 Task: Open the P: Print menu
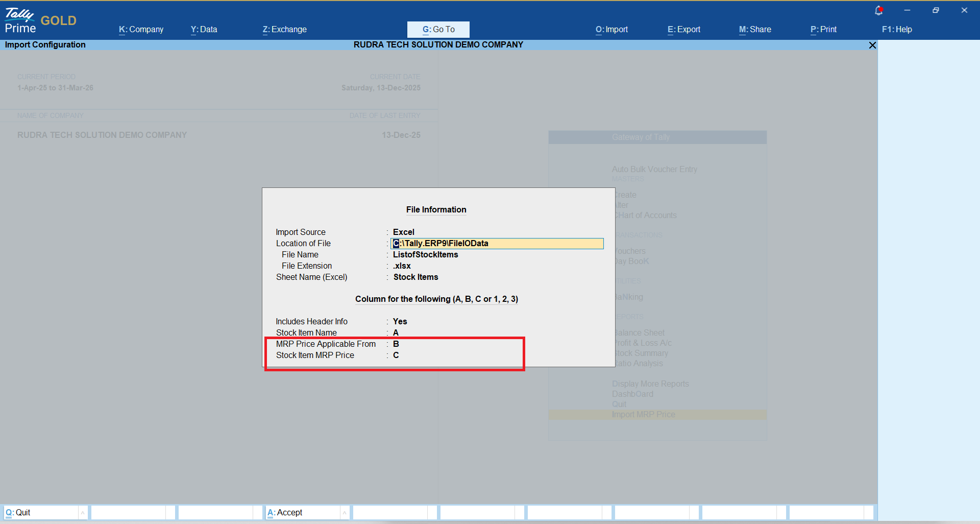[823, 30]
